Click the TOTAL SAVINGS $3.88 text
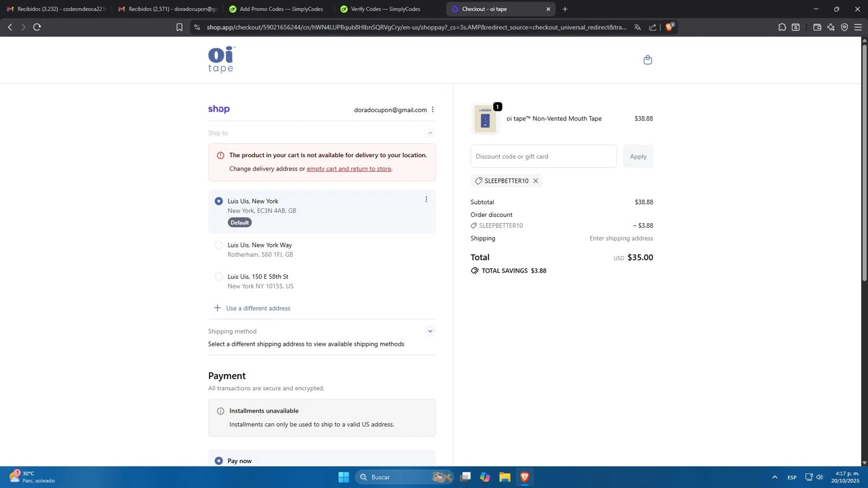The image size is (868, 488). [514, 271]
